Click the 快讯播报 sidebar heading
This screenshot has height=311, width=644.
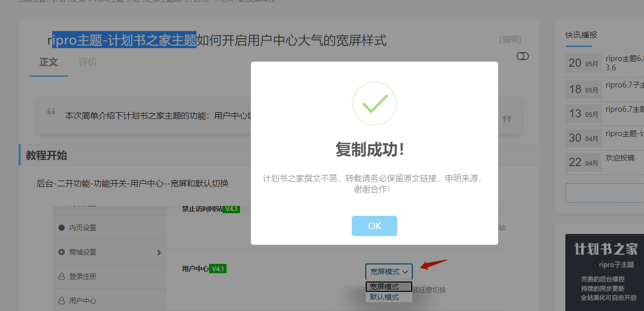[x=581, y=35]
